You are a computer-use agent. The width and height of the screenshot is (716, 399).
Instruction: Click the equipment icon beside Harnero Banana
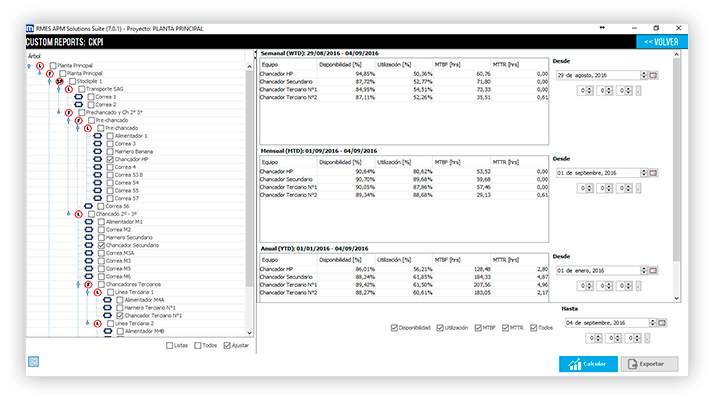click(98, 151)
